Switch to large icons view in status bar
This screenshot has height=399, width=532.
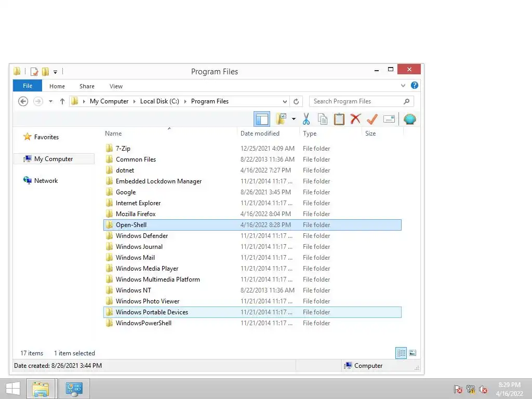pos(413,353)
